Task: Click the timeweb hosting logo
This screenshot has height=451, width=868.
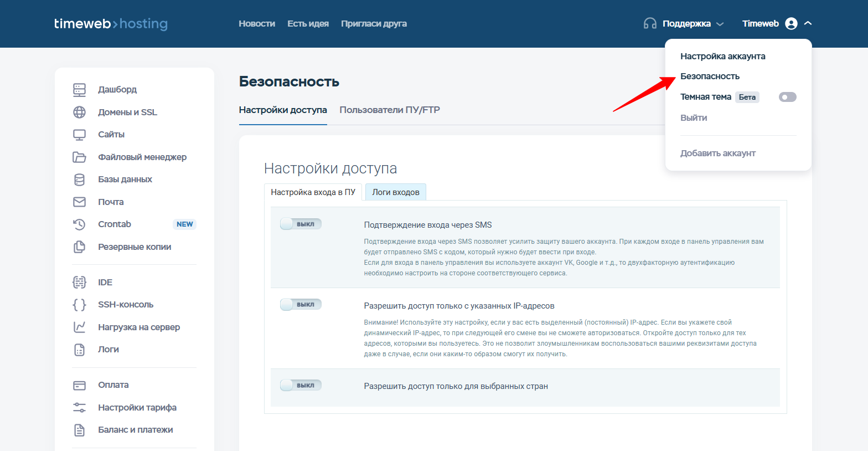Action: (x=111, y=24)
